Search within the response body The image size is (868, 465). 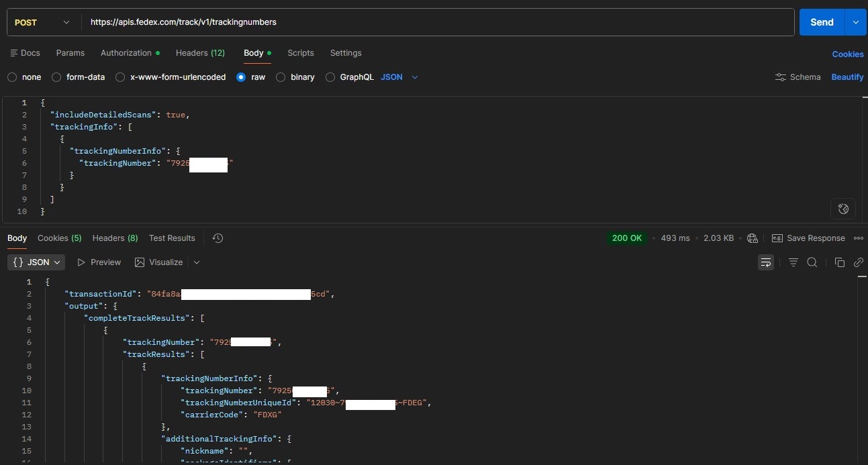[812, 262]
